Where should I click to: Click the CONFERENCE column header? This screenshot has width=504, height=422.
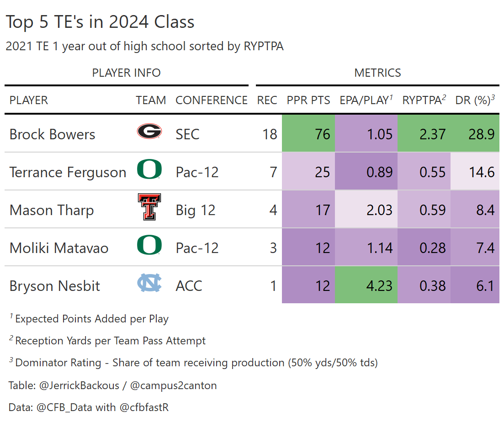212,100
